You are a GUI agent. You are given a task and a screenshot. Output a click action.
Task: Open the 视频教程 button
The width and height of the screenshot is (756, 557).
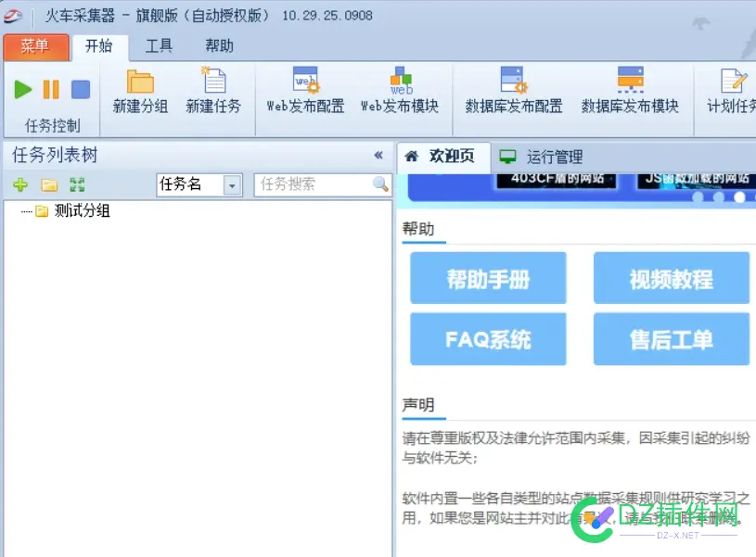point(672,278)
